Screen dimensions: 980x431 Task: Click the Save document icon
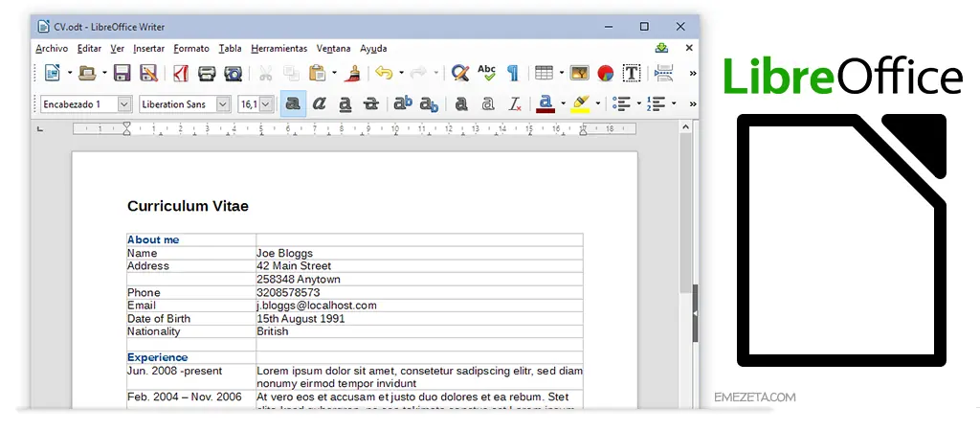(x=122, y=73)
